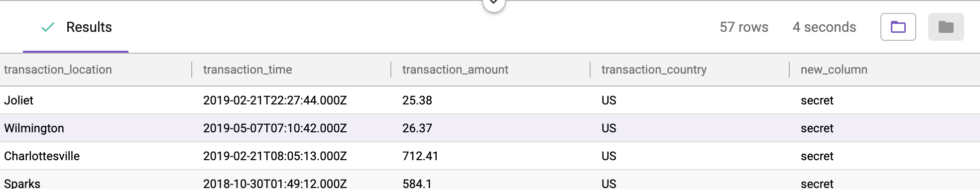Click the secret value in Joliet row
980x189 pixels.
coord(817,100)
